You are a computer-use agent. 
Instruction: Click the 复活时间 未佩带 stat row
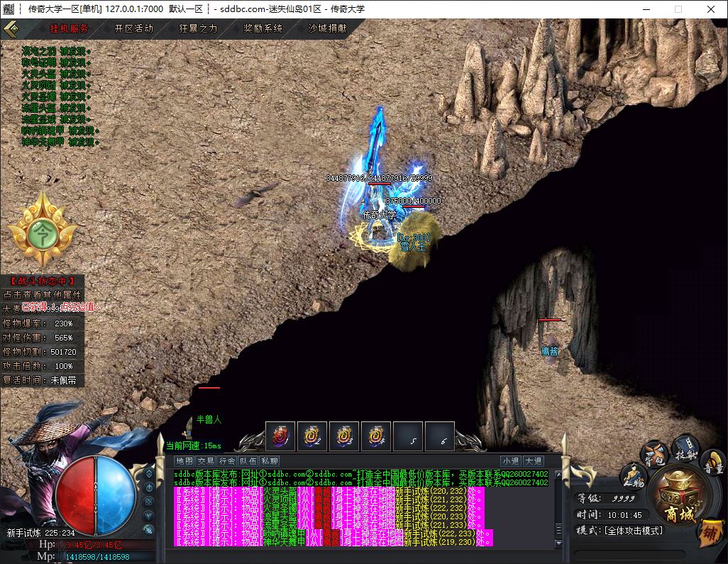coord(43,380)
